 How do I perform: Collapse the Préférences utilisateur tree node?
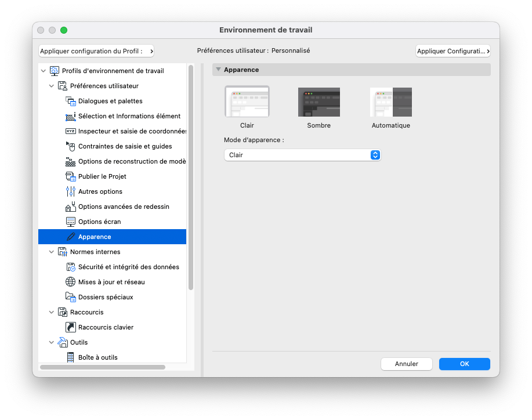click(51, 86)
